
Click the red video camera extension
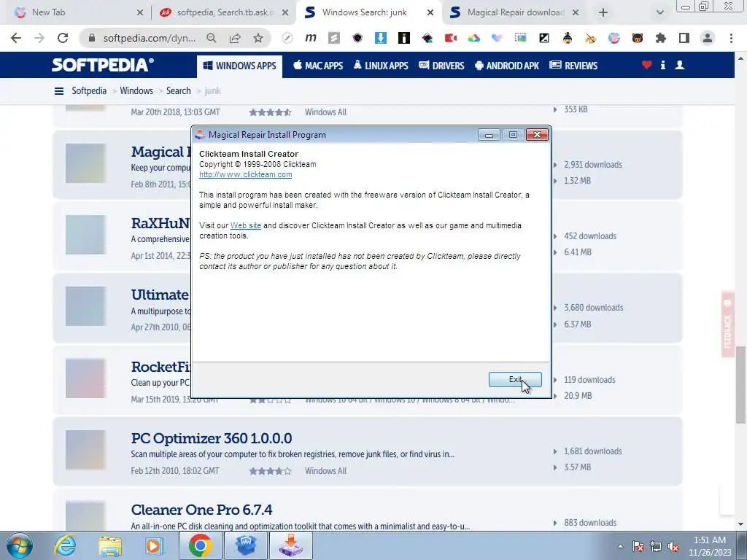pos(451,38)
